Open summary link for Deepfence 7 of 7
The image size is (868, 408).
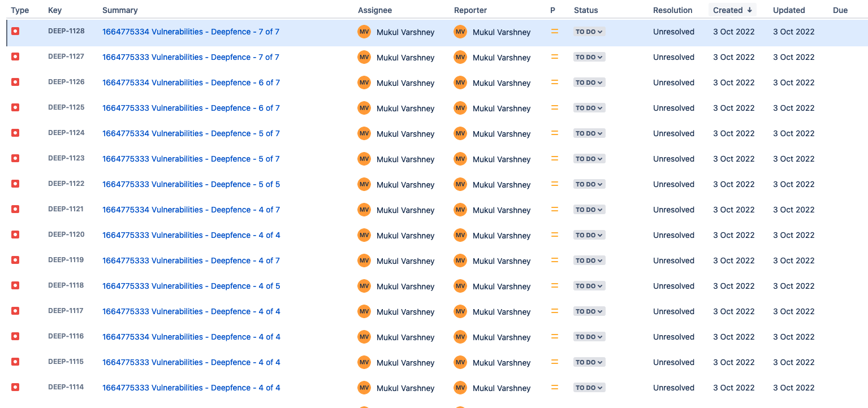[x=191, y=32]
